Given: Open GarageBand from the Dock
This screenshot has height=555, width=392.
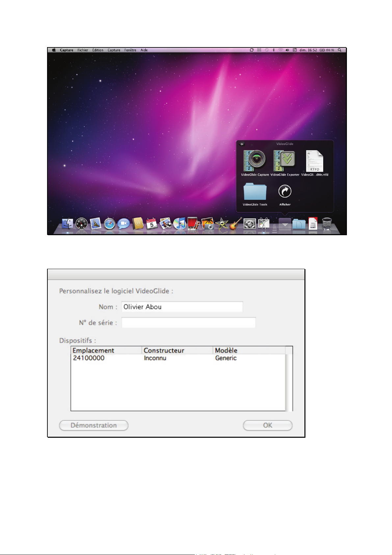Looking at the screenshot, I should point(236,223).
